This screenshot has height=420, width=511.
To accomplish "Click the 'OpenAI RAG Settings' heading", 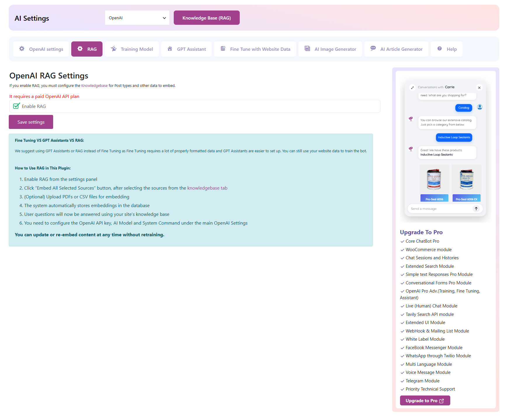I will pos(49,76).
